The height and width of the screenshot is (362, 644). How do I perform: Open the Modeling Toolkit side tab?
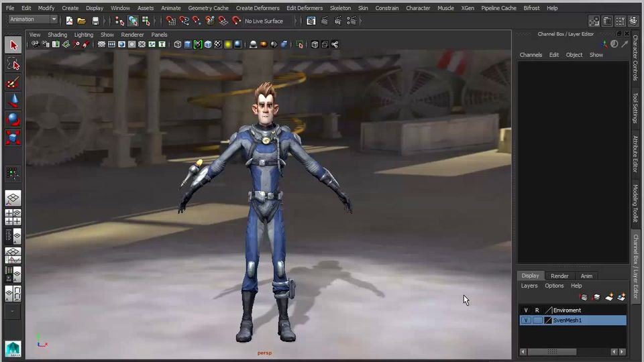pyautogui.click(x=635, y=203)
